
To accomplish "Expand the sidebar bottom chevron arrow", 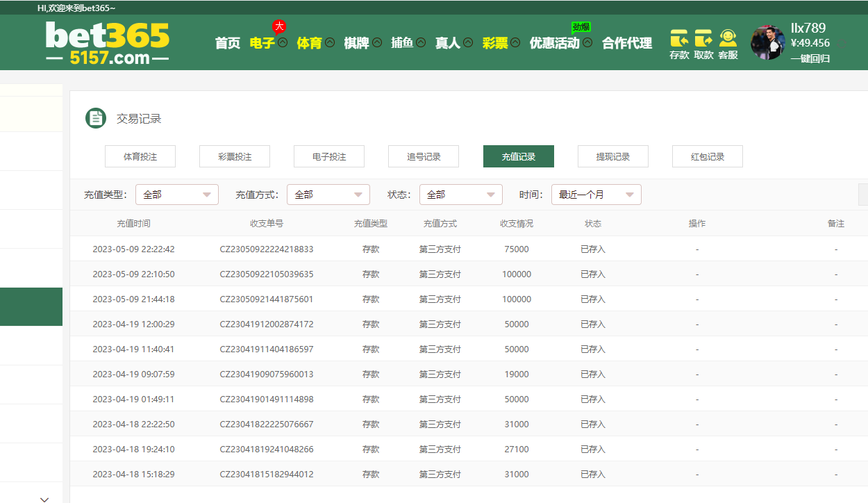I will (x=45, y=498).
